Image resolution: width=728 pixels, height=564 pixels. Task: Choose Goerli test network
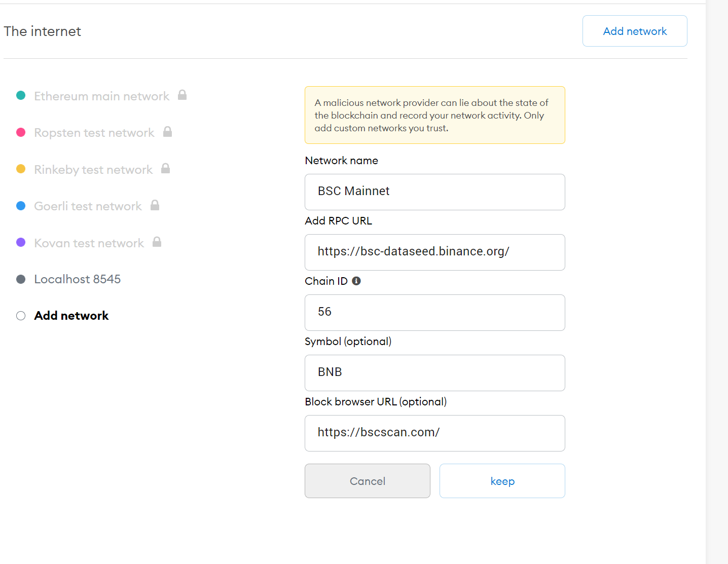click(88, 206)
